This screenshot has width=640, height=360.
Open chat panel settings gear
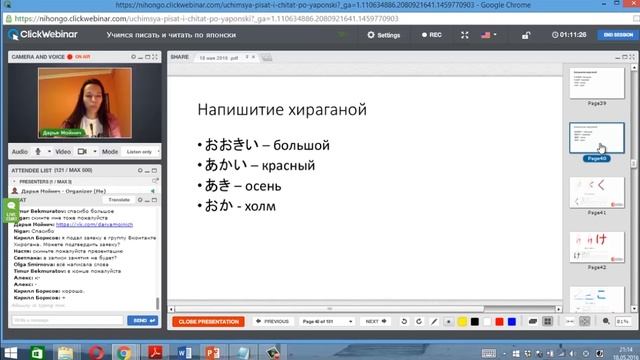140,200
